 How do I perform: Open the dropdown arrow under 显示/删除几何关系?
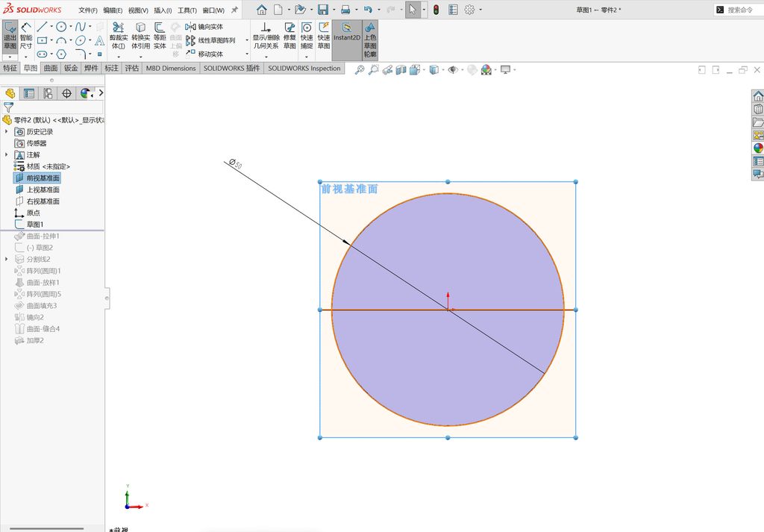coord(266,57)
